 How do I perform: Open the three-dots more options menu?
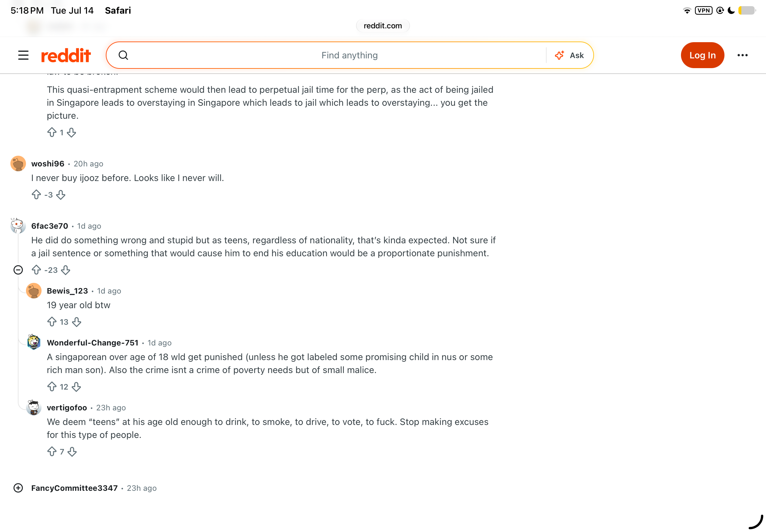point(742,55)
